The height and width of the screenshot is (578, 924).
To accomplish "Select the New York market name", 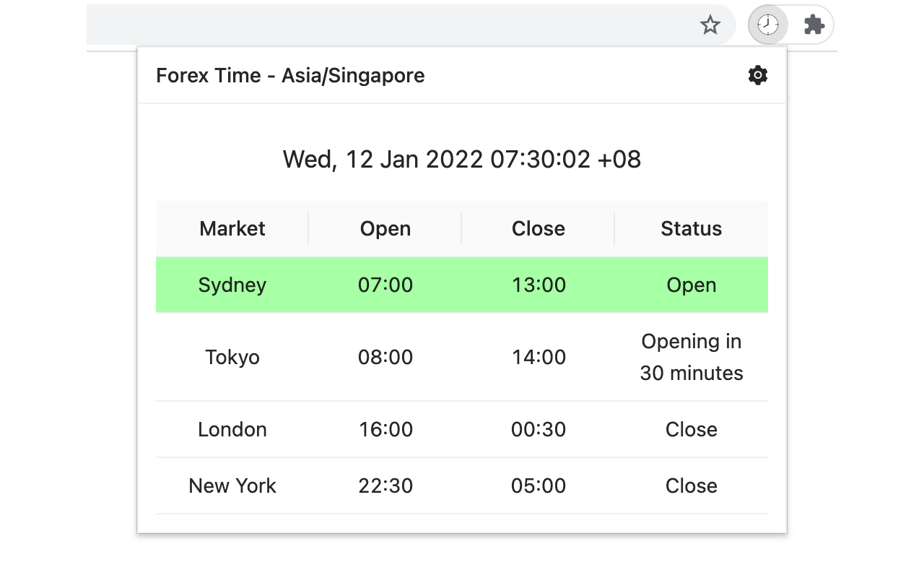I will (232, 486).
